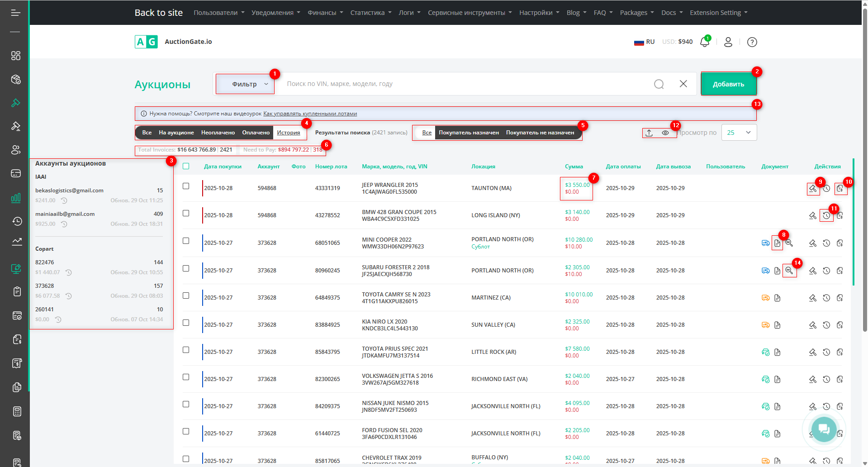Open the user profile icon

coord(728,42)
